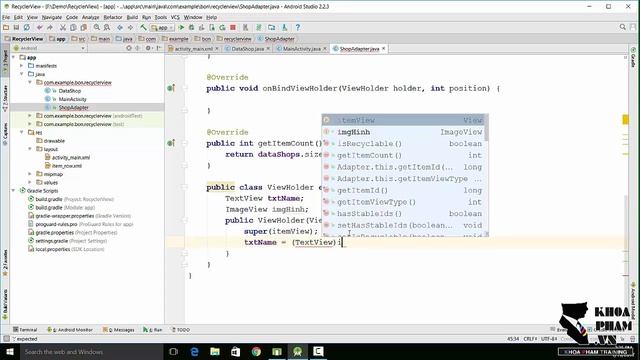
Task: Select item_row.xml in project tree
Action: point(67,166)
